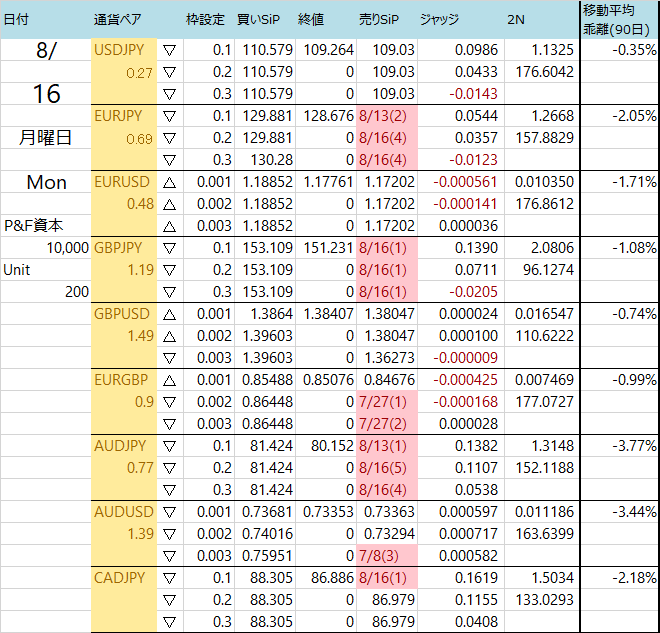The width and height of the screenshot is (660, 633).
Task: Click the down triangle beside 1.19
Action: tap(169, 270)
